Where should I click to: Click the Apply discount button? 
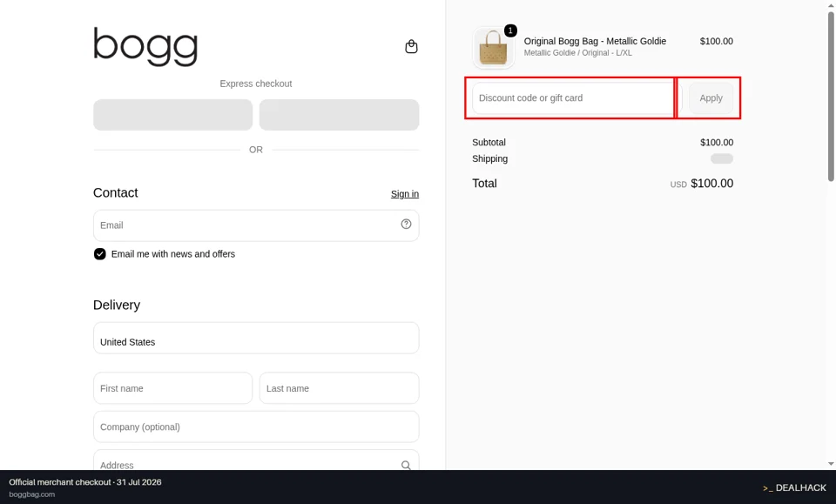711,98
